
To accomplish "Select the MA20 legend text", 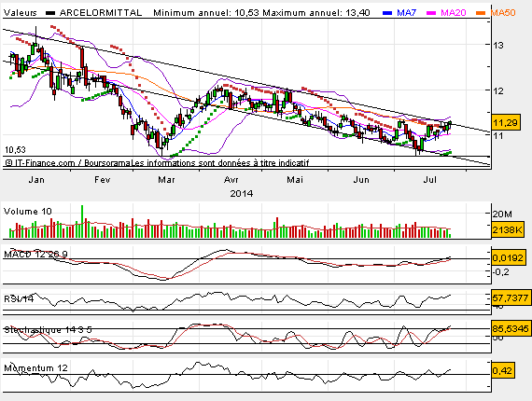I will coord(454,13).
